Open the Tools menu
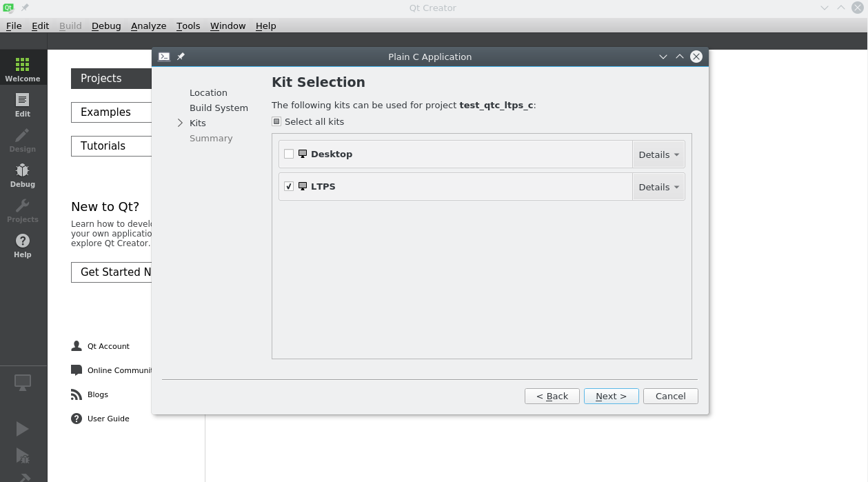This screenshot has width=868, height=482. (188, 26)
